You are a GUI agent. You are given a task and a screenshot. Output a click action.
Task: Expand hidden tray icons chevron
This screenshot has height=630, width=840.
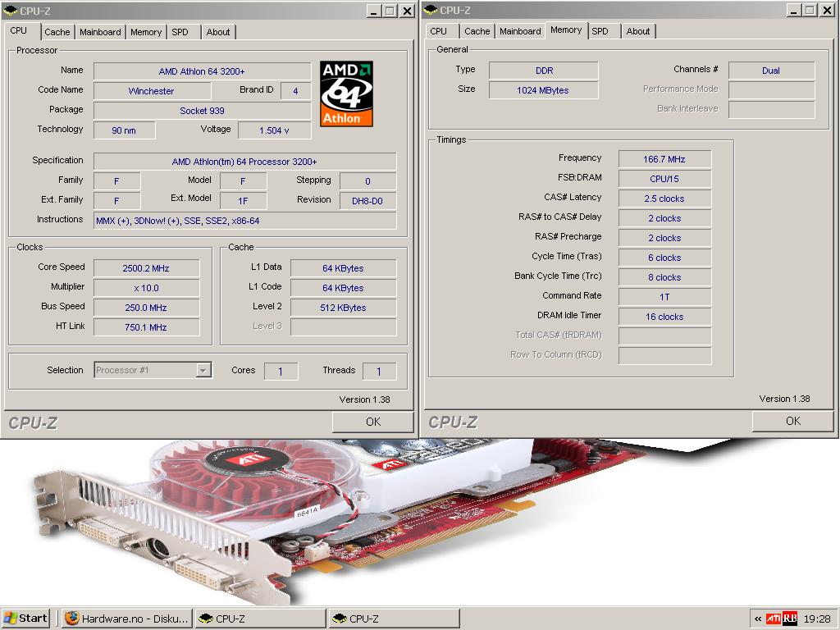757,619
